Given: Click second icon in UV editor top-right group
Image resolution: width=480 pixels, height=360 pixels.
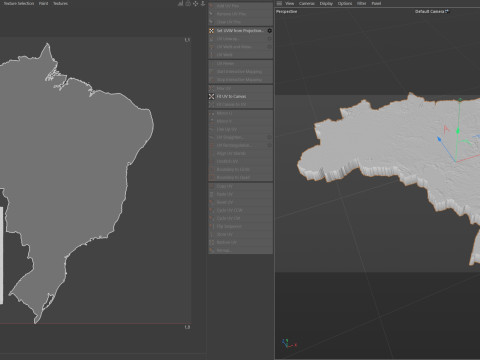Looking at the screenshot, I should [x=188, y=3].
